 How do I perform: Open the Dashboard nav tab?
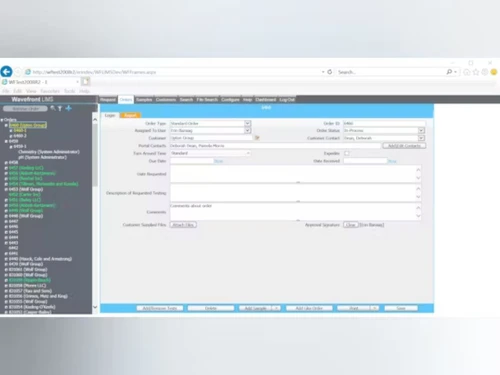click(x=266, y=100)
